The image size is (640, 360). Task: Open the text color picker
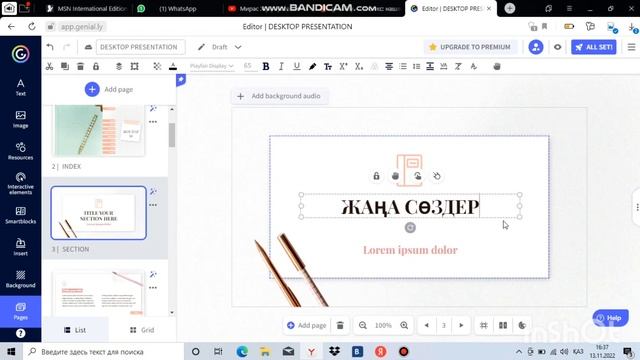click(x=173, y=66)
